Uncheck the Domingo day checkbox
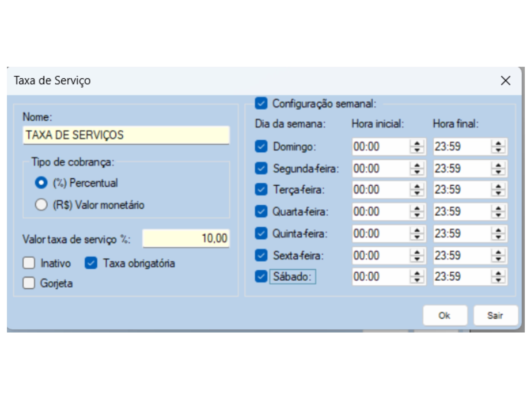The image size is (532, 399). (261, 146)
